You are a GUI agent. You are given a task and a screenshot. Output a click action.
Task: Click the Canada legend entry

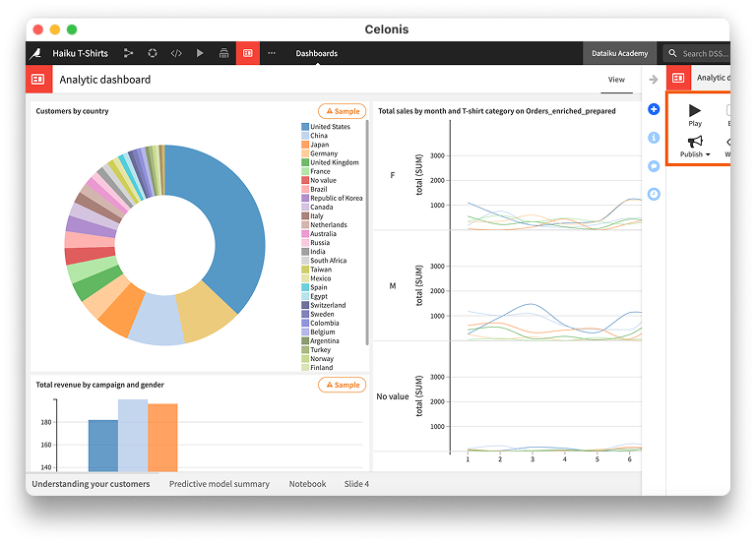pyautogui.click(x=317, y=208)
